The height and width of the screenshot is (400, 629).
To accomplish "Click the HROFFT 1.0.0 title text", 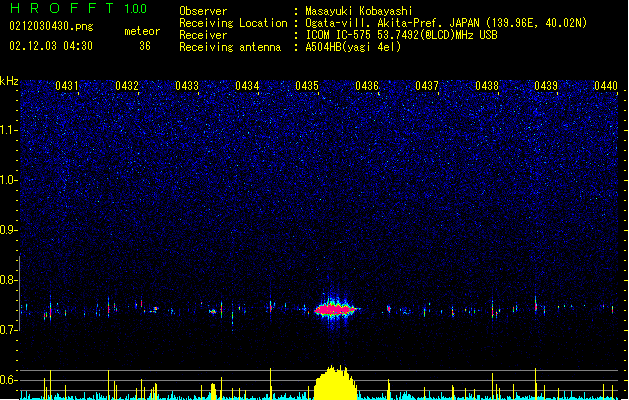I will point(78,8).
